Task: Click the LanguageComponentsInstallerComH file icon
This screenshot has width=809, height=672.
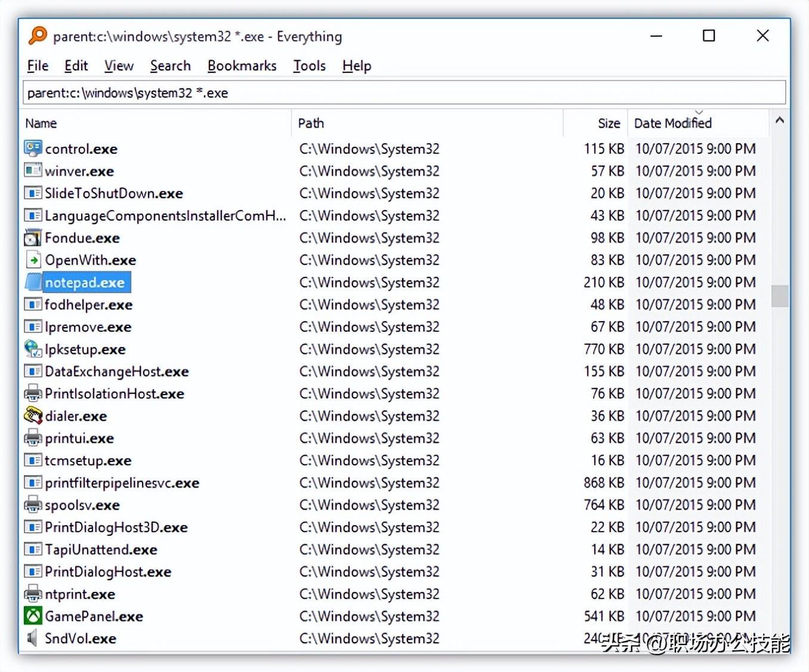Action: pyautogui.click(x=33, y=215)
